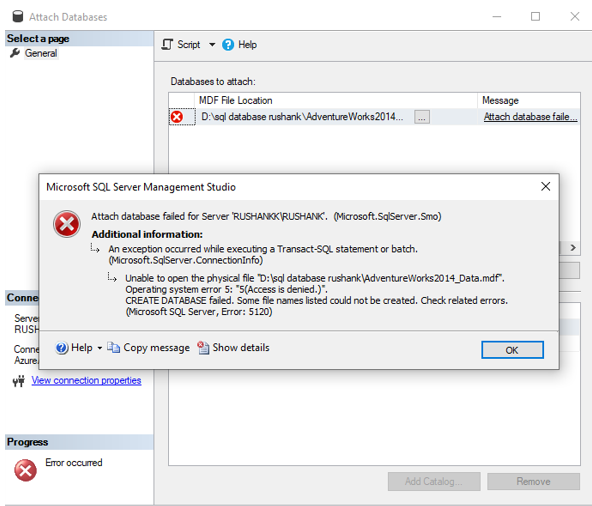
Task: Open View connection properties link
Action: tap(86, 380)
